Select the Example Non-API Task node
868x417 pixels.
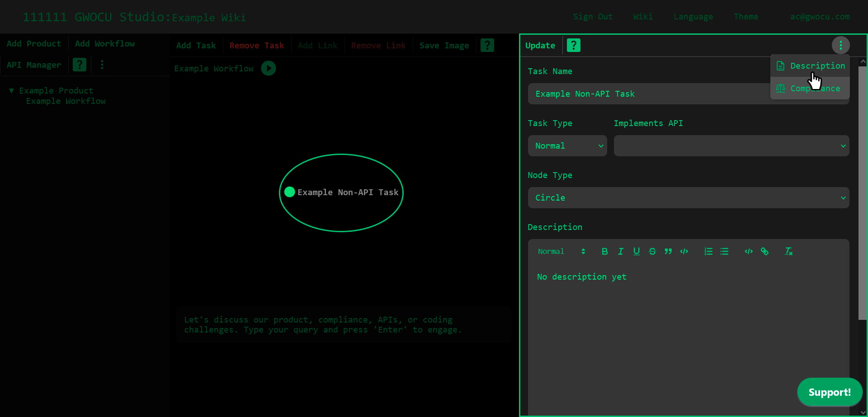coord(341,192)
